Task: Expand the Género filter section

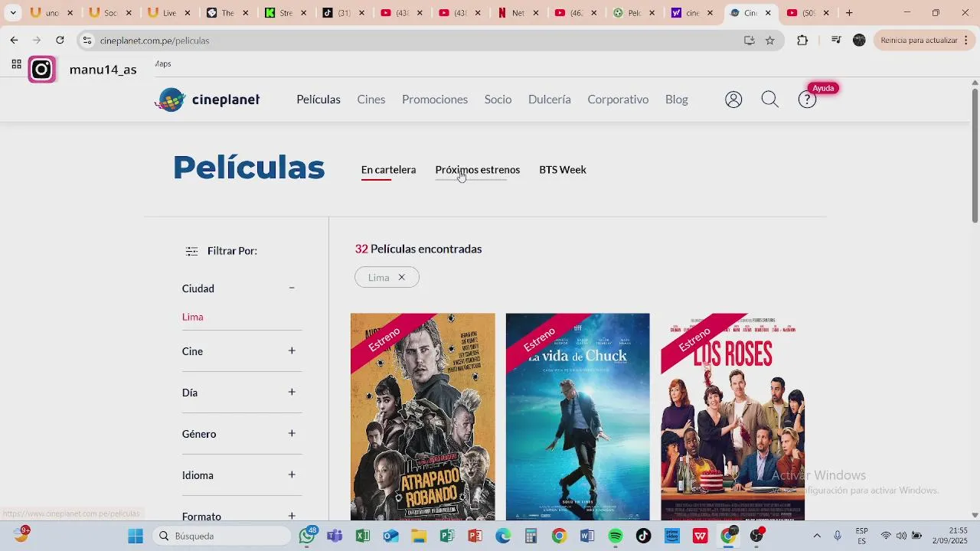Action: point(292,434)
